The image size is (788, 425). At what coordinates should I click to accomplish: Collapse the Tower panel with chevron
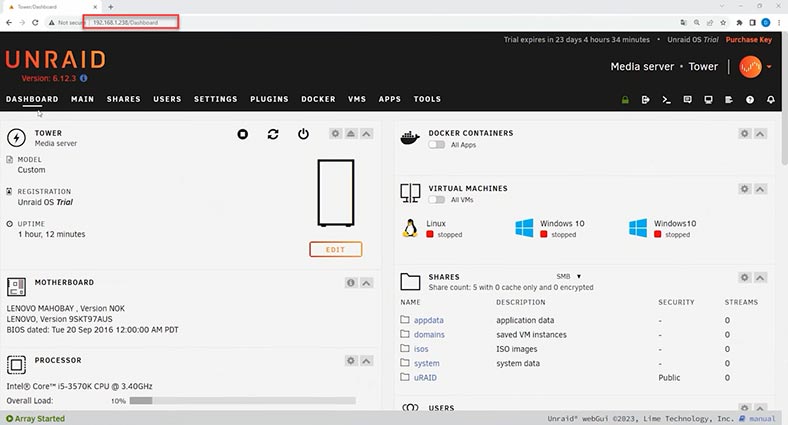366,134
